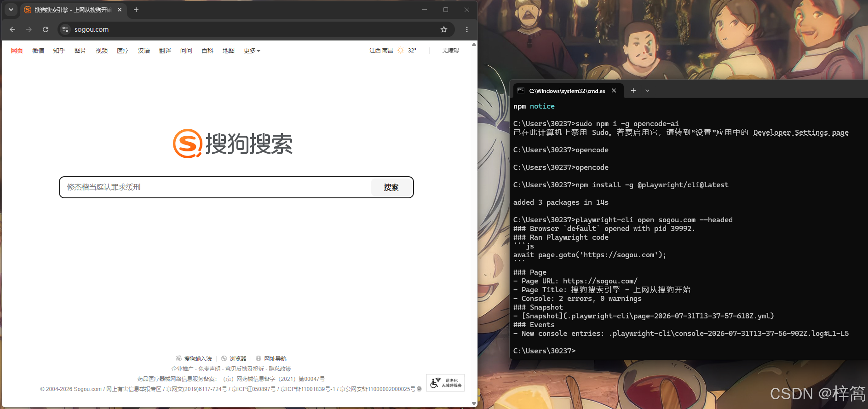Viewport: 868px width, 409px height.
Task: Click the browser forward arrow
Action: tap(29, 29)
